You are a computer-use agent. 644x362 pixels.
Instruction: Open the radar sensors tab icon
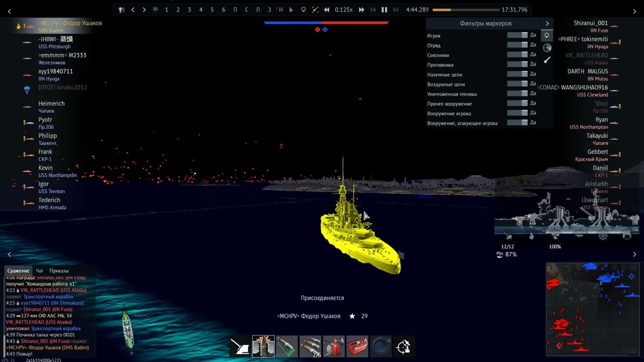(547, 48)
